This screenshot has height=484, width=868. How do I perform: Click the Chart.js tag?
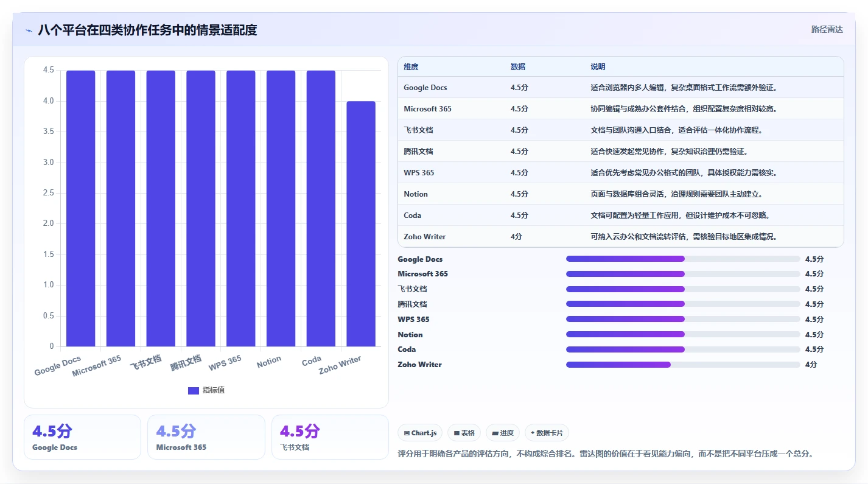(420, 433)
